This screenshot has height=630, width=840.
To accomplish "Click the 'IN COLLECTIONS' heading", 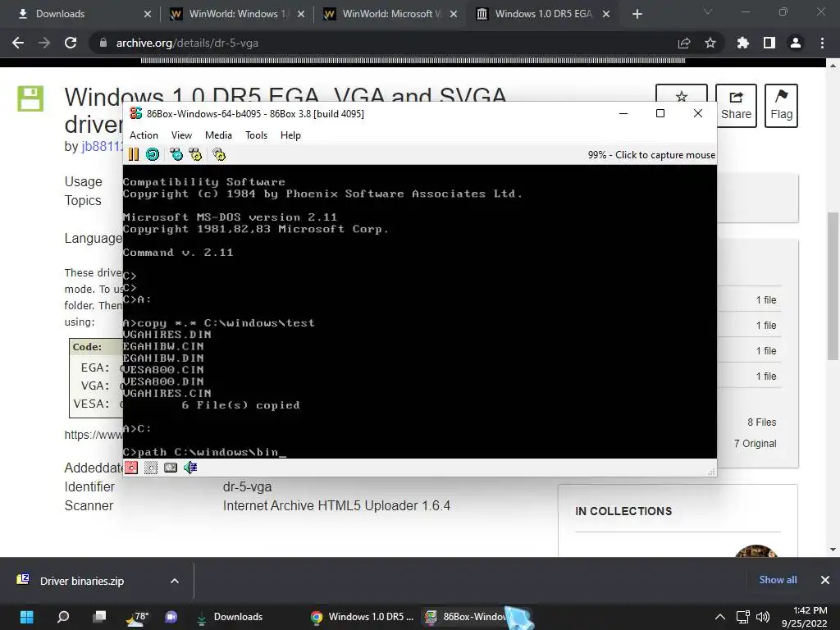I will 623,511.
